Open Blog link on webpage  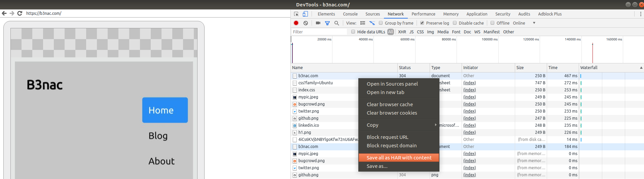pyautogui.click(x=158, y=136)
